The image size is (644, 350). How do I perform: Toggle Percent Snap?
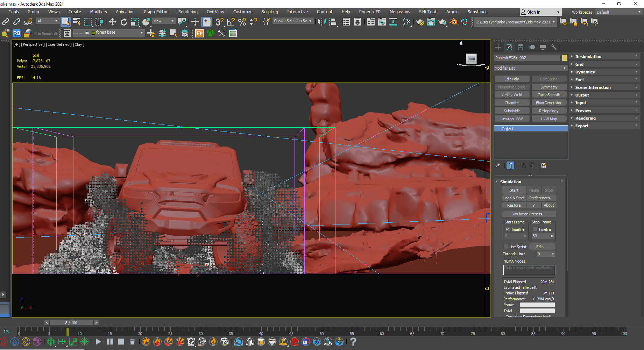[x=242, y=22]
